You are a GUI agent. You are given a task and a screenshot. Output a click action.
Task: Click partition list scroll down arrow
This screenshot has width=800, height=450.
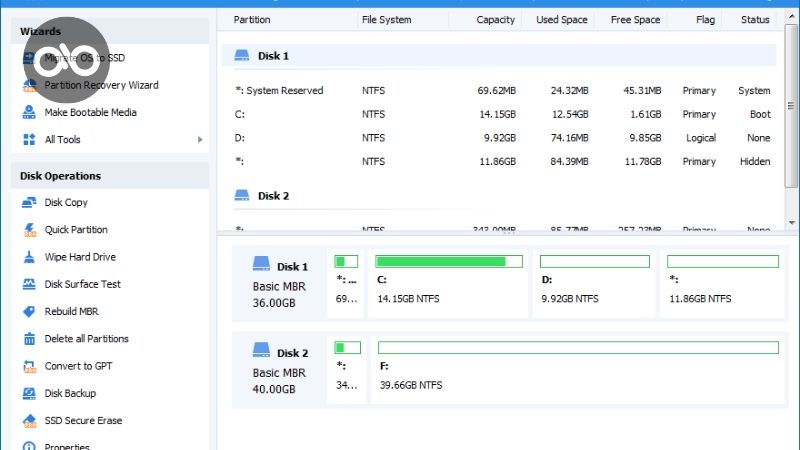pos(791,223)
